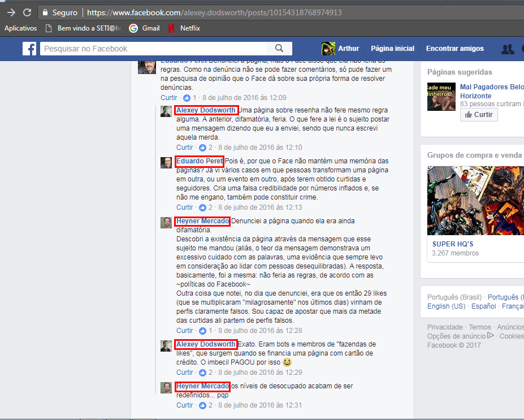This screenshot has height=420, width=524.
Task: Open the Anúncios footer link
Action: (510, 327)
